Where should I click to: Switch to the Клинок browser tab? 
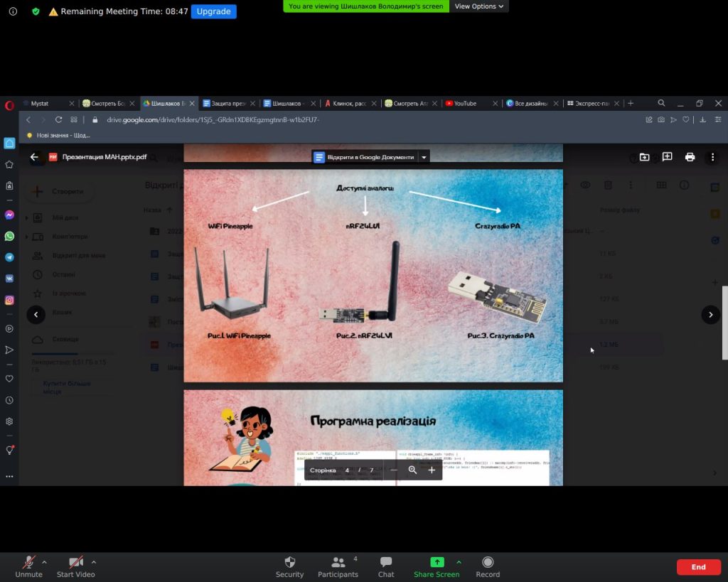point(349,104)
